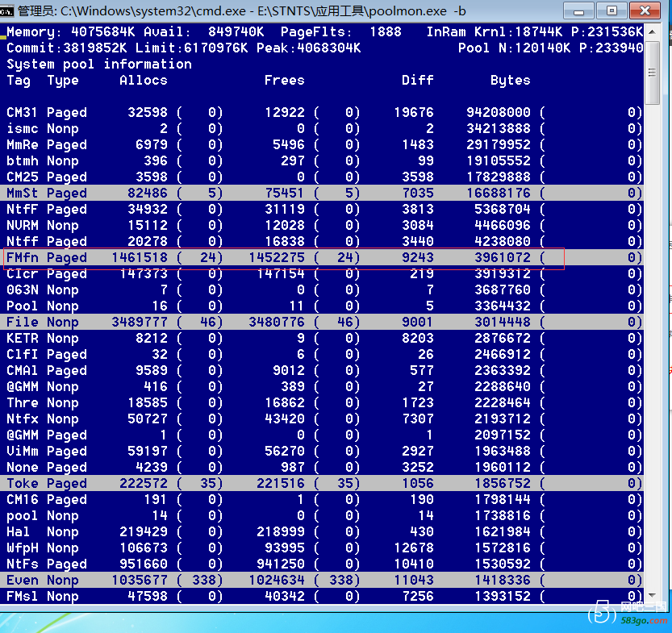Click the ClfI tag entry
The width and height of the screenshot is (672, 633).
pyautogui.click(x=23, y=355)
